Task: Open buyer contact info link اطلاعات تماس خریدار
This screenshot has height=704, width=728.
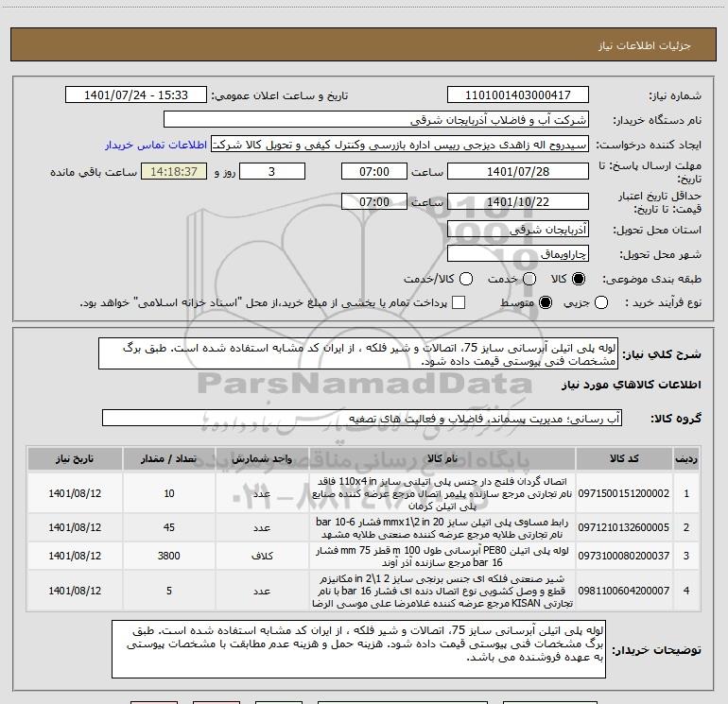Action: [x=156, y=145]
